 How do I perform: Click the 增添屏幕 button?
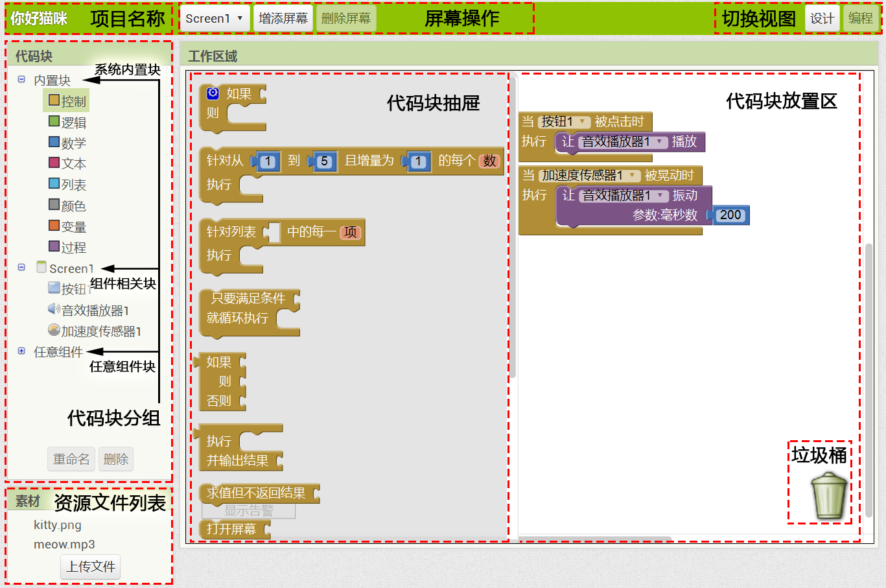click(283, 19)
